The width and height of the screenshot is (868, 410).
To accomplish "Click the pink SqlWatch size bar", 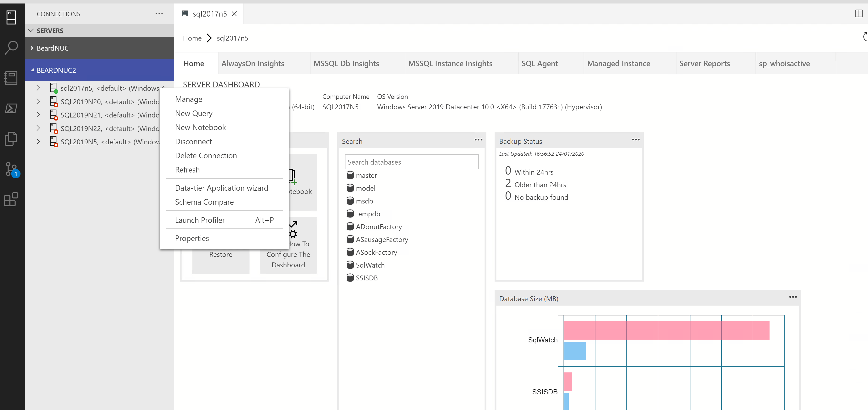I will 666,330.
